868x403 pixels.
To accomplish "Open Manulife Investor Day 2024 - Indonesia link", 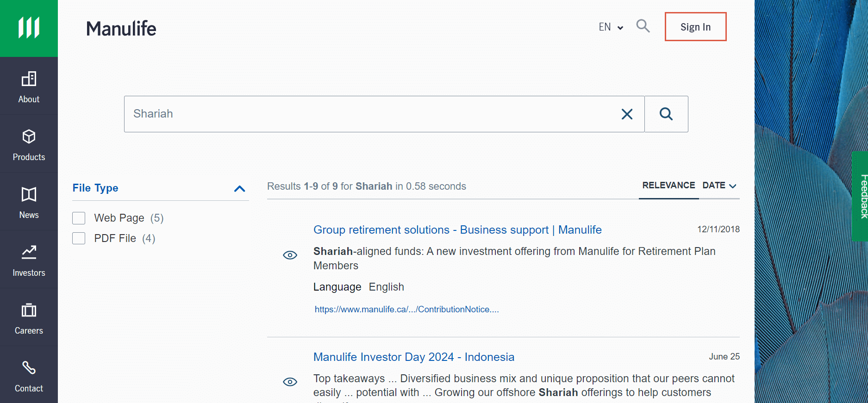I will click(414, 357).
